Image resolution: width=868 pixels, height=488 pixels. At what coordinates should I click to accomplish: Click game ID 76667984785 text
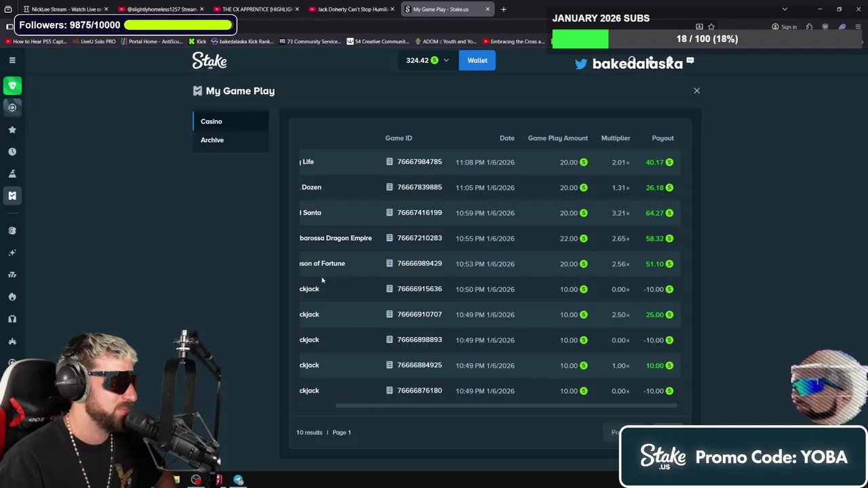[x=419, y=162]
